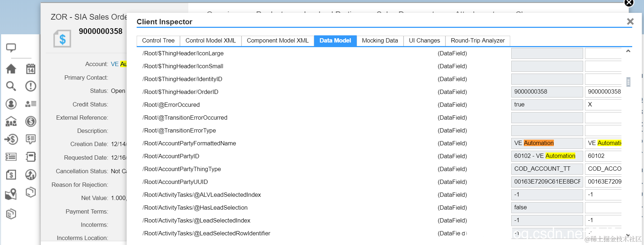The width and height of the screenshot is (644, 245).
Task: Close the Client Inspector dialog
Action: (x=630, y=21)
